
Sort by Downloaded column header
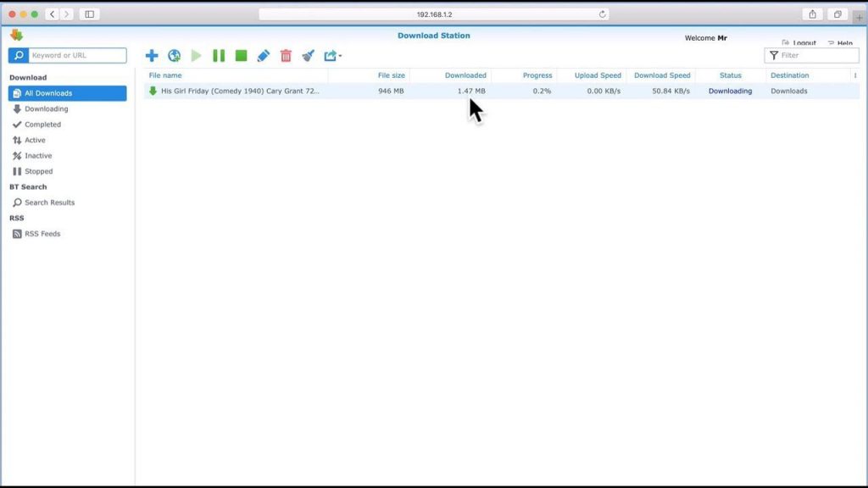click(465, 75)
